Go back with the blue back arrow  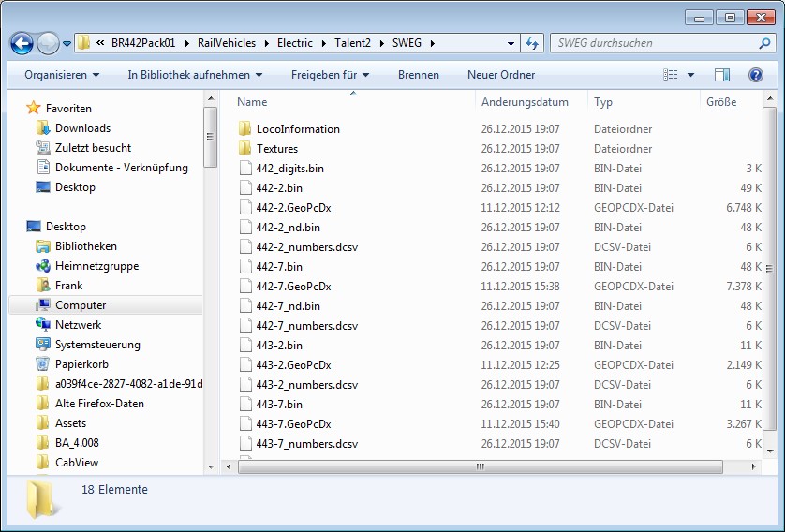[x=22, y=43]
